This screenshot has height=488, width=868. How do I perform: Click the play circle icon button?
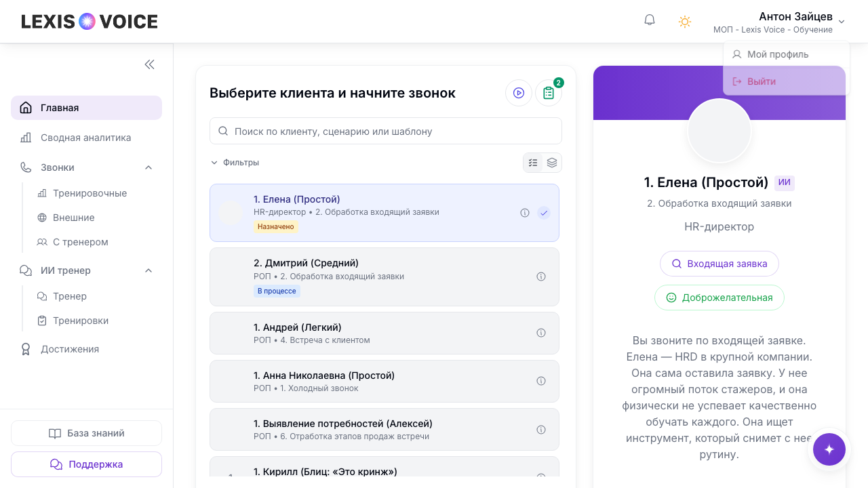point(519,93)
